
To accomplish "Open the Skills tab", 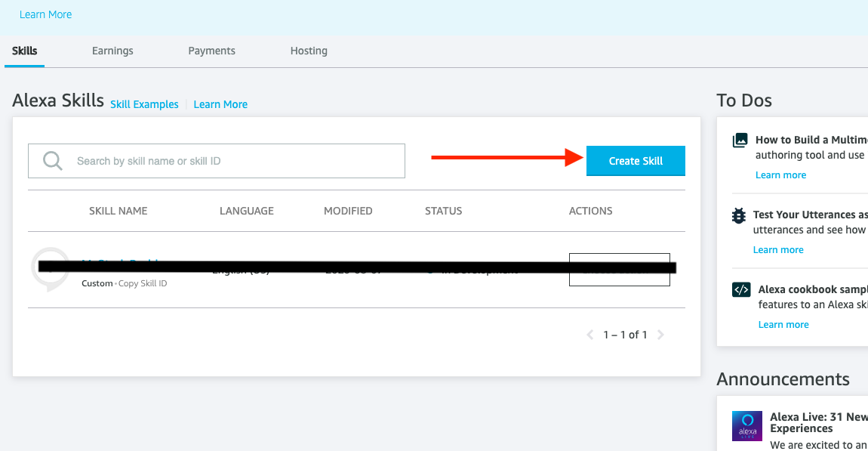I will point(24,51).
